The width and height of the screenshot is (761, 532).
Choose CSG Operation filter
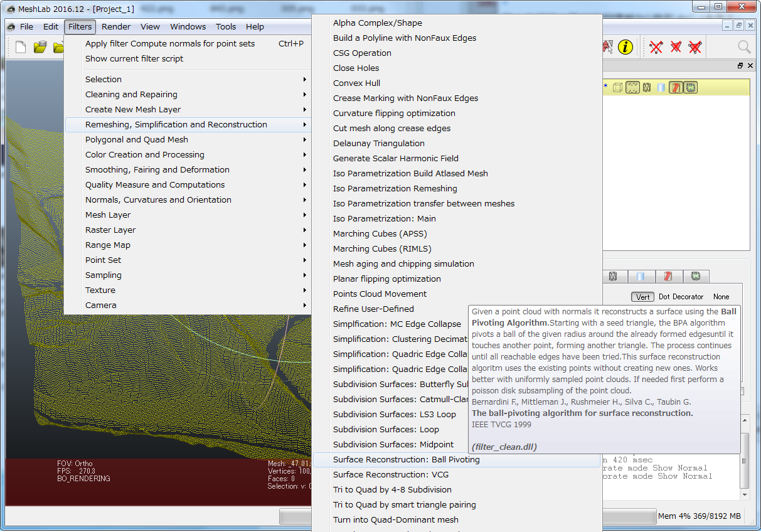[457, 53]
